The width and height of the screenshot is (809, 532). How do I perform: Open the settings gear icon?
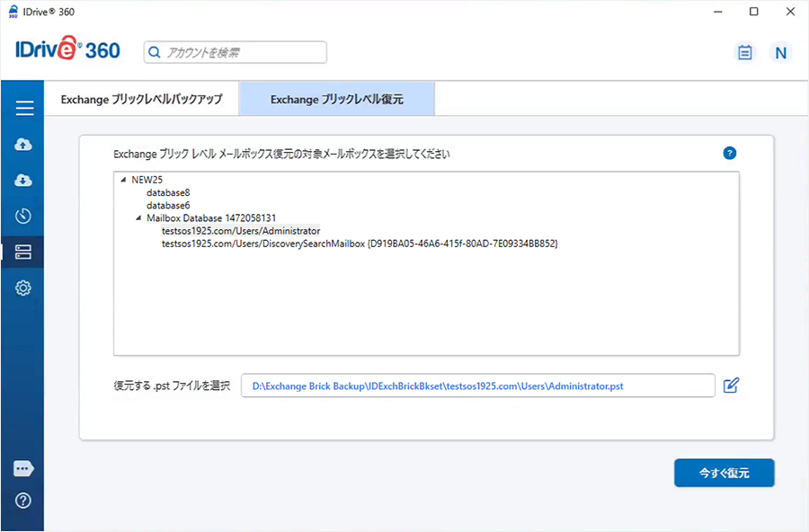[24, 288]
